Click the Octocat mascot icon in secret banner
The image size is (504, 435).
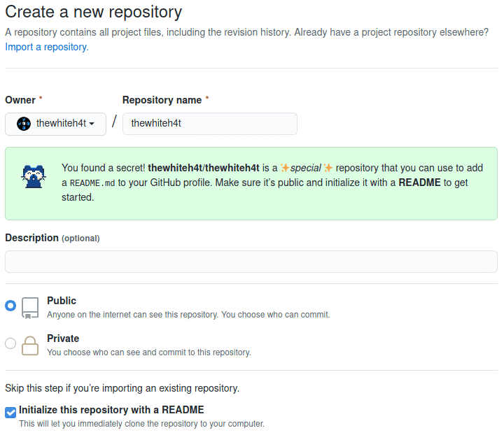pyautogui.click(x=34, y=176)
